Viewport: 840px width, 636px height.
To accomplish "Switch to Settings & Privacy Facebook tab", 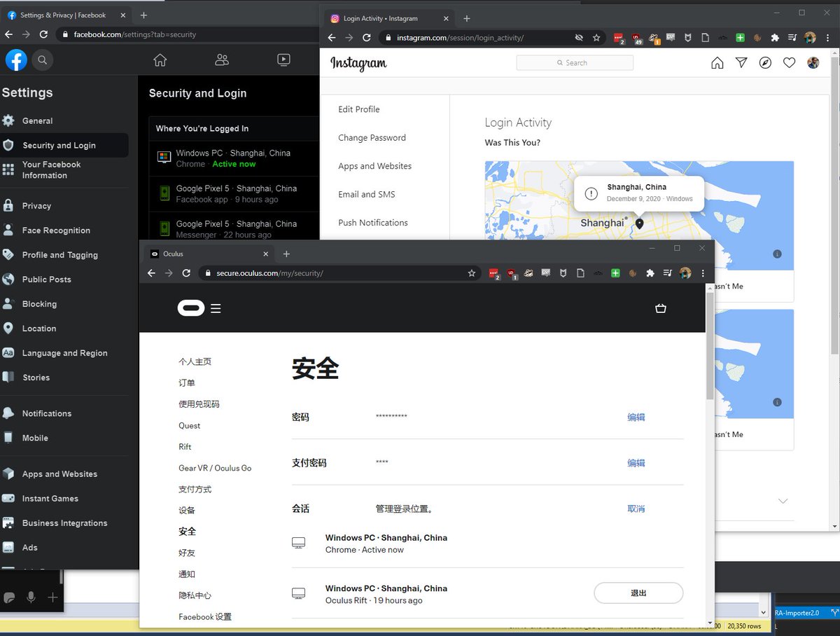I will click(66, 15).
